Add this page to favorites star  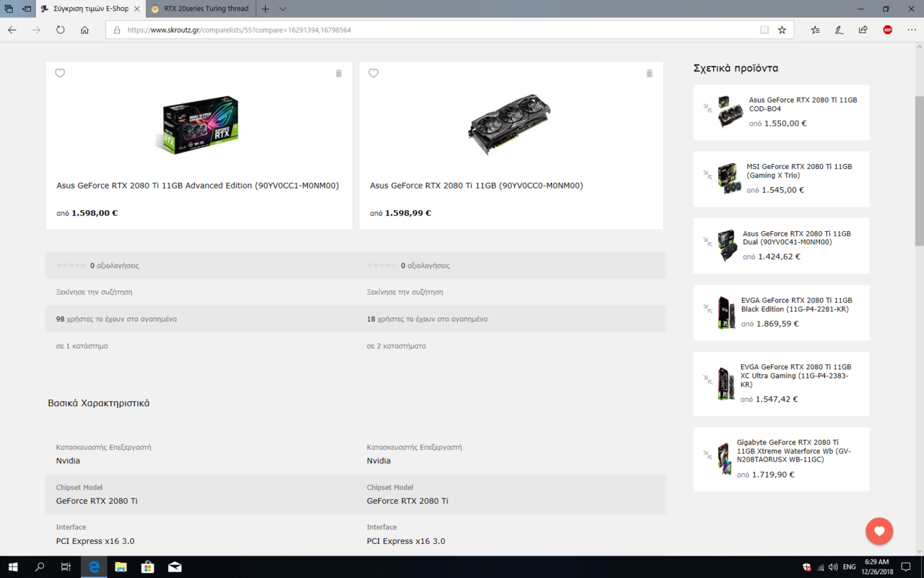[x=783, y=30]
